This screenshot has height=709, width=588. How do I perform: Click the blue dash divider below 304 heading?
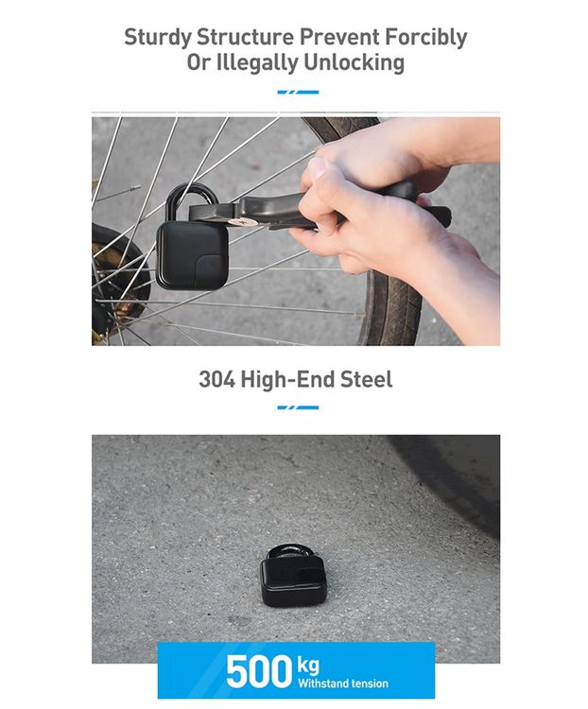click(298, 407)
